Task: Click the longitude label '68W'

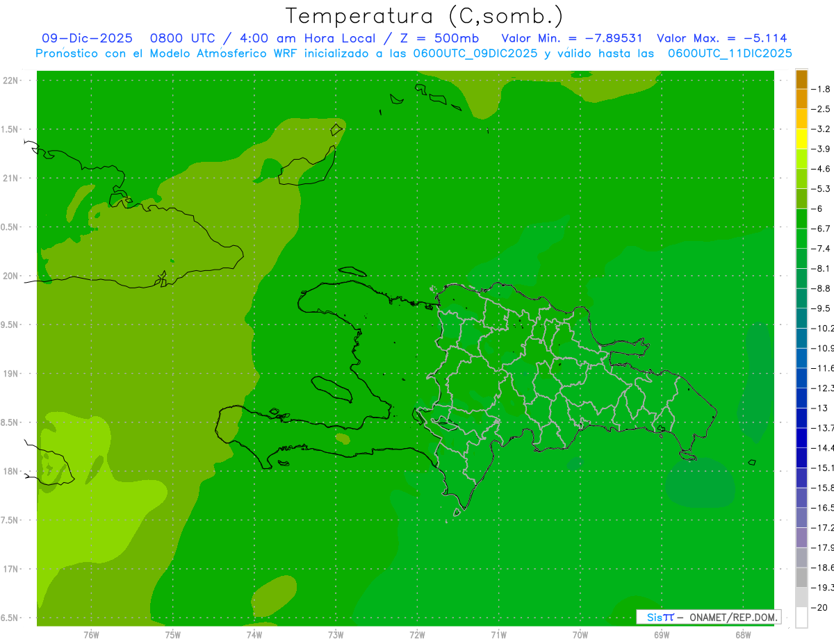Action: tap(743, 635)
